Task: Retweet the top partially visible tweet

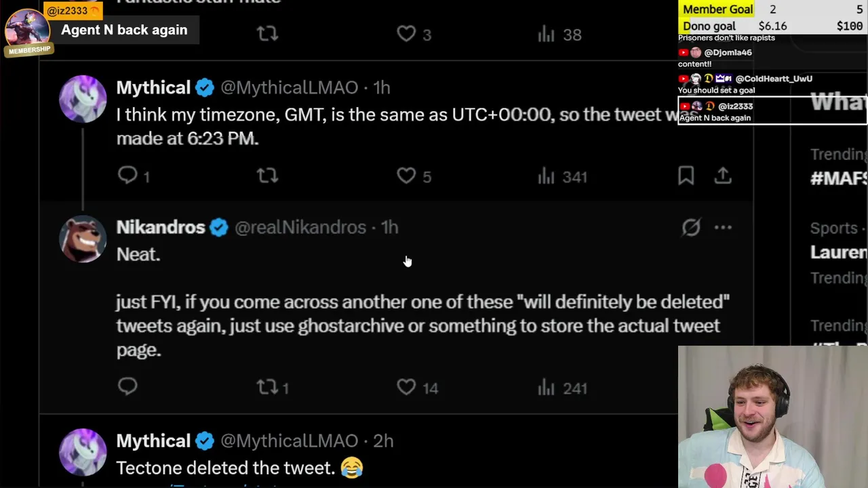Action: [x=267, y=34]
